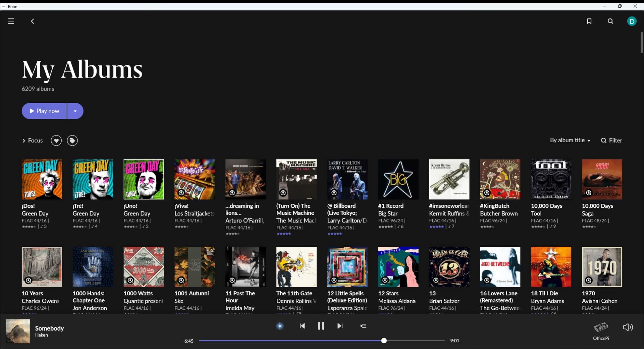
Task: Click the Qobuz badge on 1001 Autunni cover
Action: click(x=181, y=280)
